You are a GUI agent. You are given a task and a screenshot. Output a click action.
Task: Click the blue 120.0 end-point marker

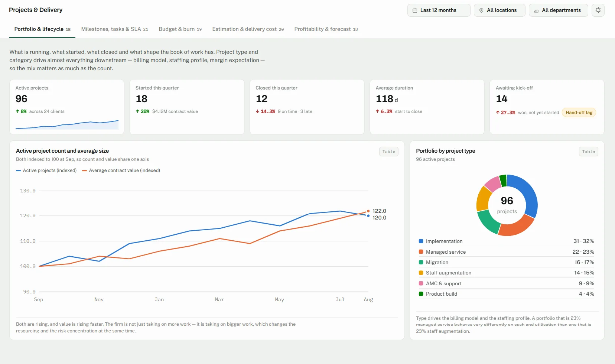368,216
